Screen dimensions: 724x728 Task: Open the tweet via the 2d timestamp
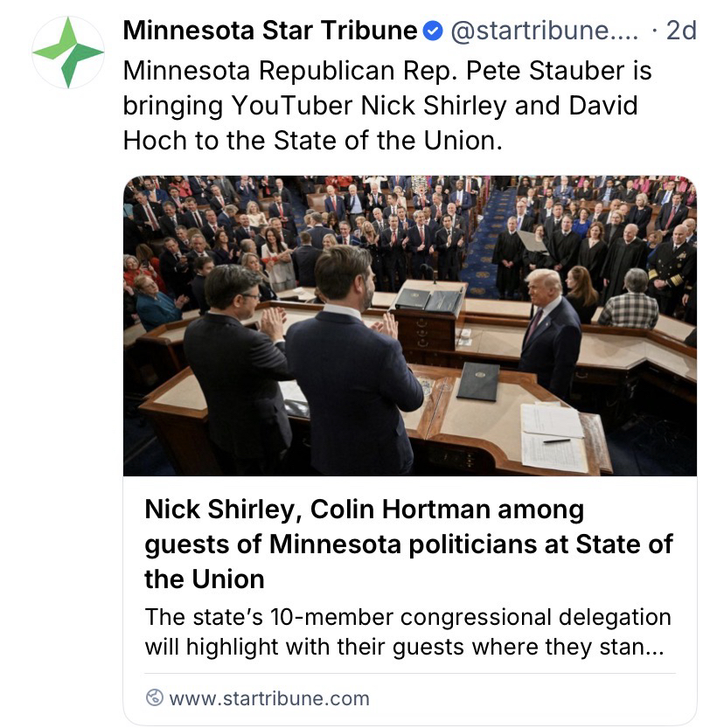pos(681,31)
